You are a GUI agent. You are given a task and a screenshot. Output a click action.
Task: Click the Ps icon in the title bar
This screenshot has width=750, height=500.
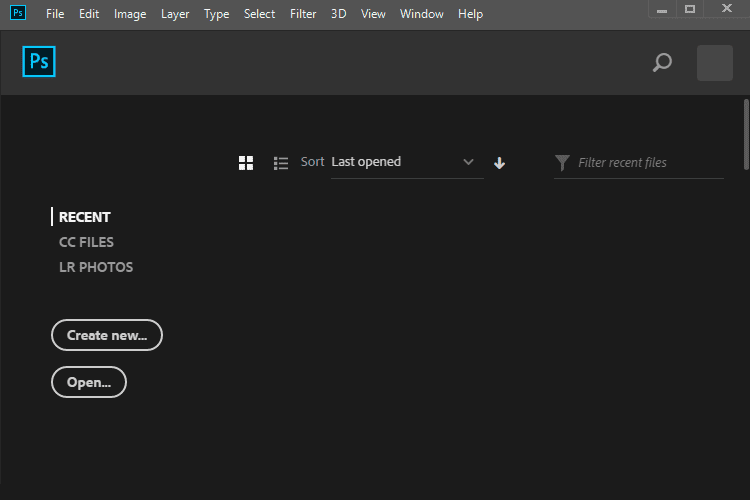(18, 13)
